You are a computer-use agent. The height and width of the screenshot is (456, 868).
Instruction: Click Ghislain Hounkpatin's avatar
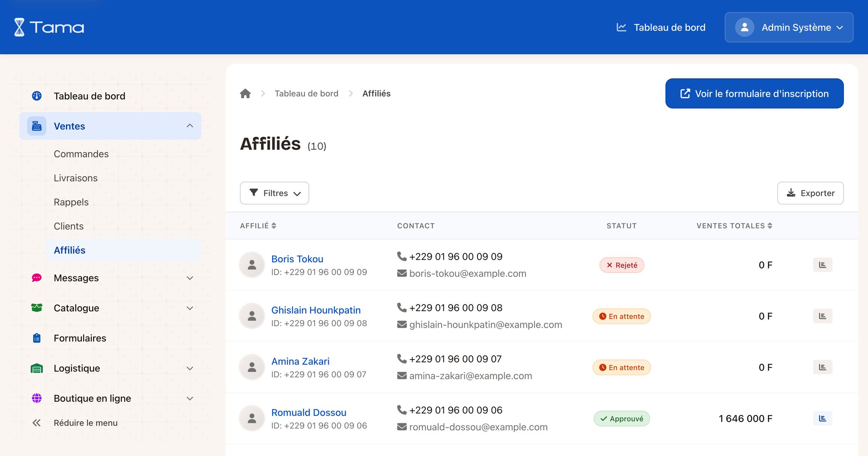[x=252, y=316]
